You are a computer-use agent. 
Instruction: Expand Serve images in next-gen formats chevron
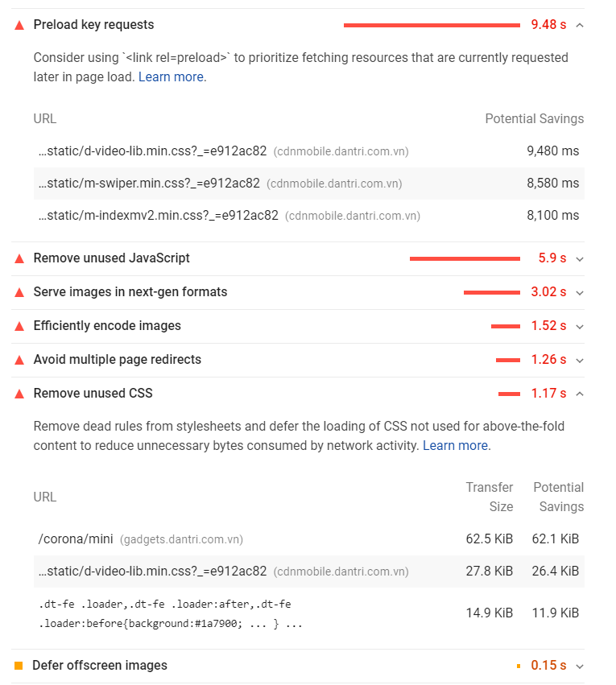tap(580, 292)
